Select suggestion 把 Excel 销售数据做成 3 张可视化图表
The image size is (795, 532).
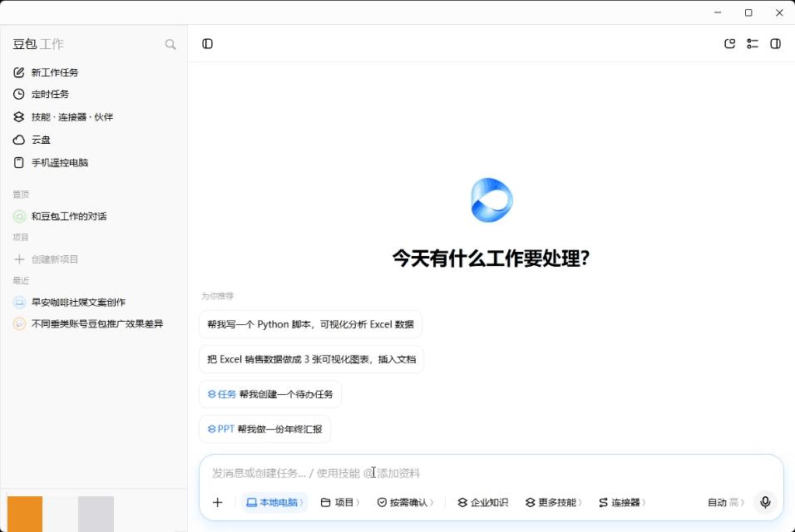pyautogui.click(x=311, y=359)
